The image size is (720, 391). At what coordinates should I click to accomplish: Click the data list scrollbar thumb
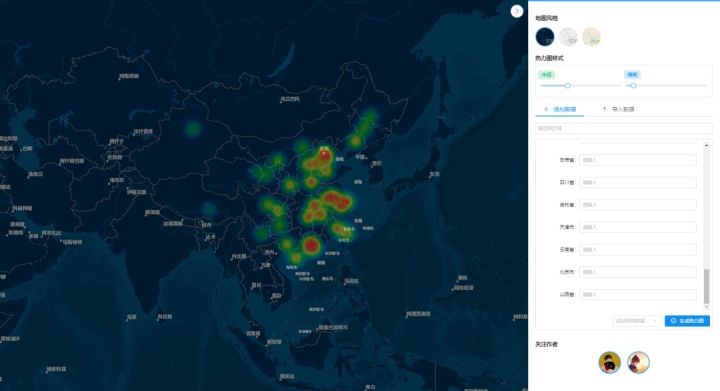pyautogui.click(x=706, y=286)
